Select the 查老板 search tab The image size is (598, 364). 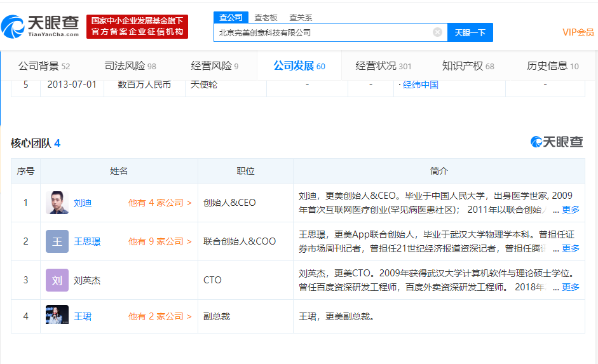[x=266, y=18]
